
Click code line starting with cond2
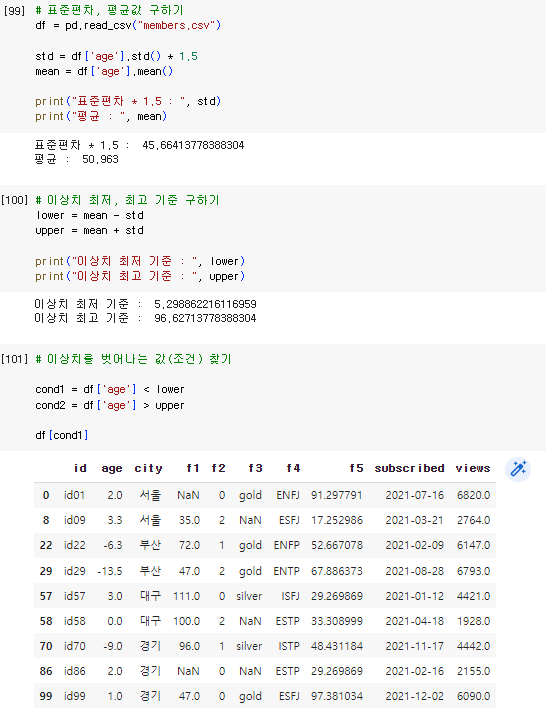point(110,405)
